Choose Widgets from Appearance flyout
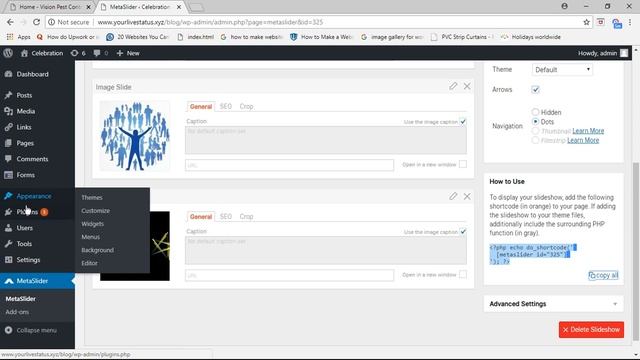Viewport: 640px width, 360px height. coord(93,224)
